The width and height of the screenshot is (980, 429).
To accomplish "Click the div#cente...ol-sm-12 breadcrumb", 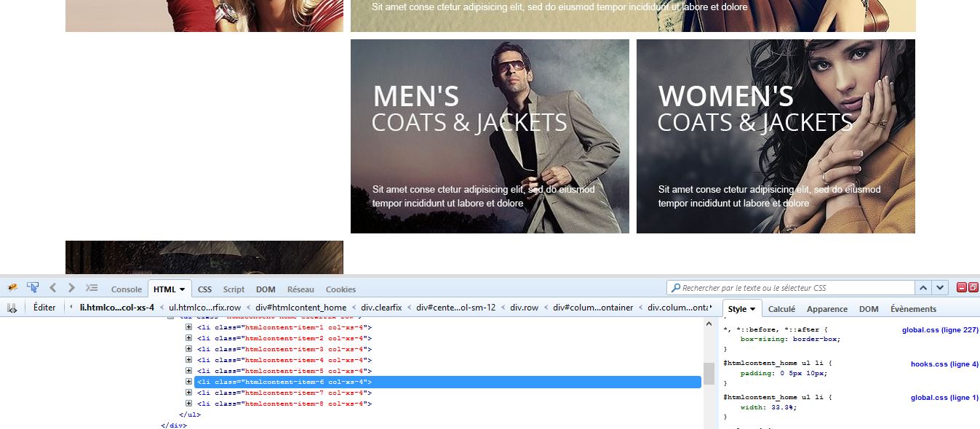I will click(x=456, y=308).
